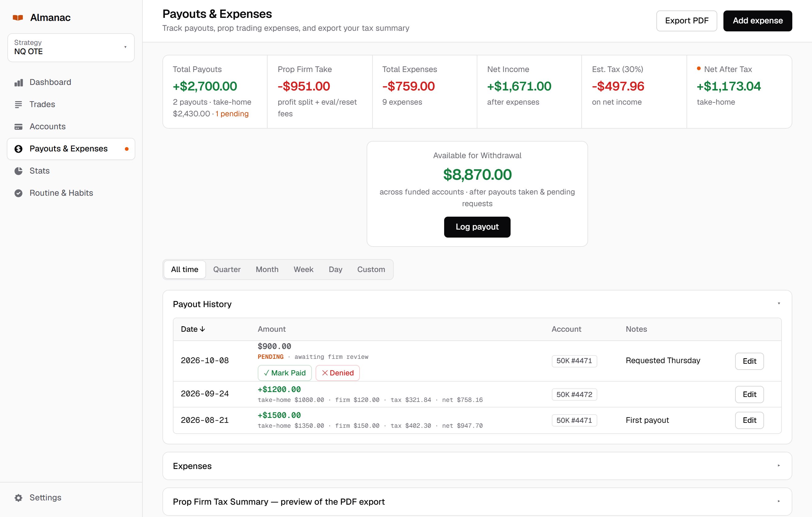Open the Strategy NQ OTE dropdown
This screenshot has width=812, height=517.
pyautogui.click(x=71, y=47)
